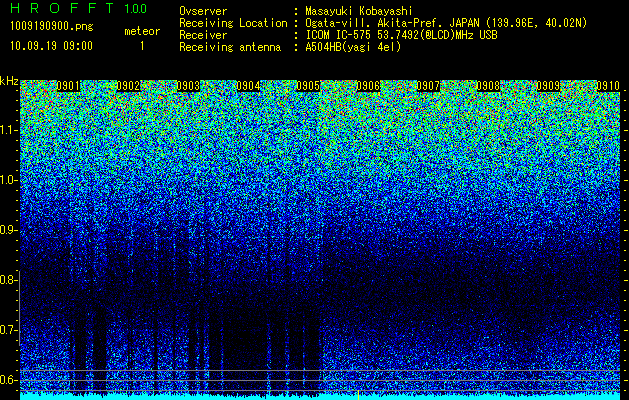Pick the 0907 time marker
Screen dimensions: 629x400
pos(428,86)
